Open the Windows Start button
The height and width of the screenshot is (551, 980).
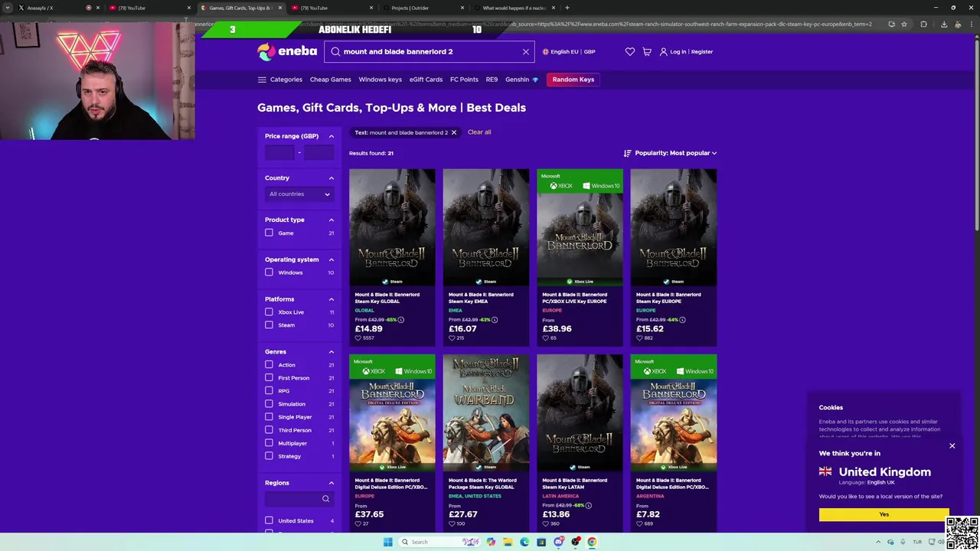pyautogui.click(x=387, y=542)
